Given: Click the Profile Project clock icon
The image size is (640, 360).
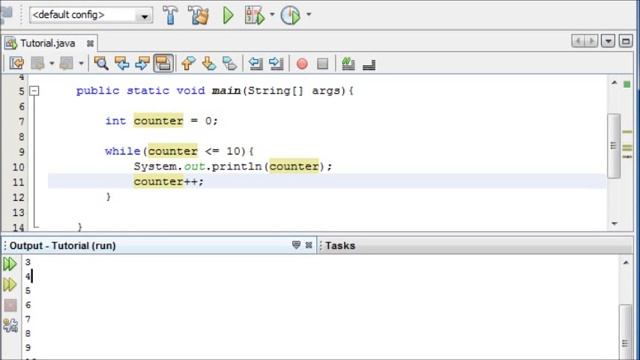Looking at the screenshot, I should click(291, 16).
